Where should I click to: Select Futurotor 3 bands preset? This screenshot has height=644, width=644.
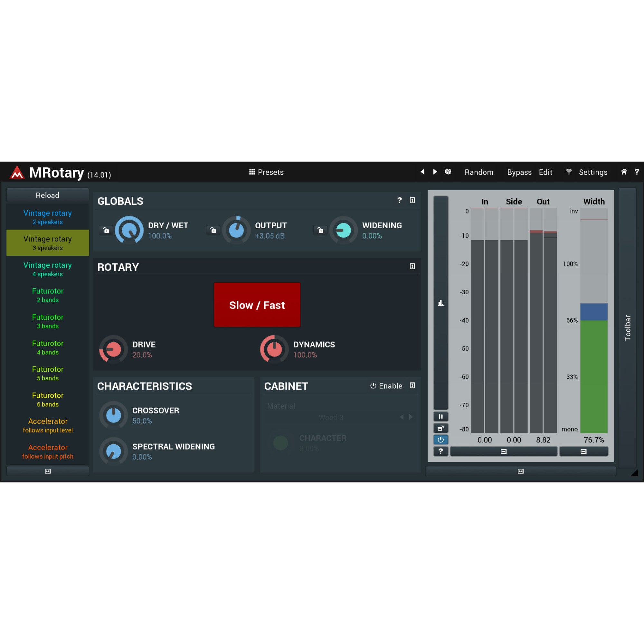coord(48,321)
